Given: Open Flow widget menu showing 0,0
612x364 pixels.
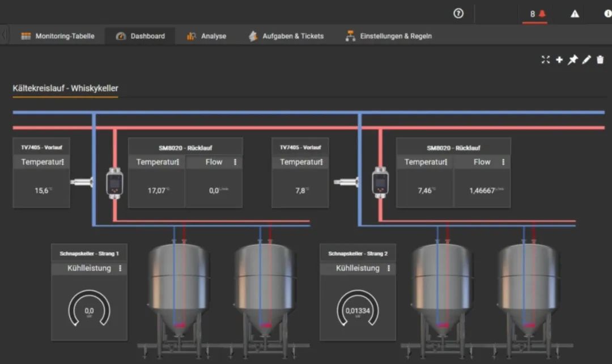Looking at the screenshot, I should [235, 162].
